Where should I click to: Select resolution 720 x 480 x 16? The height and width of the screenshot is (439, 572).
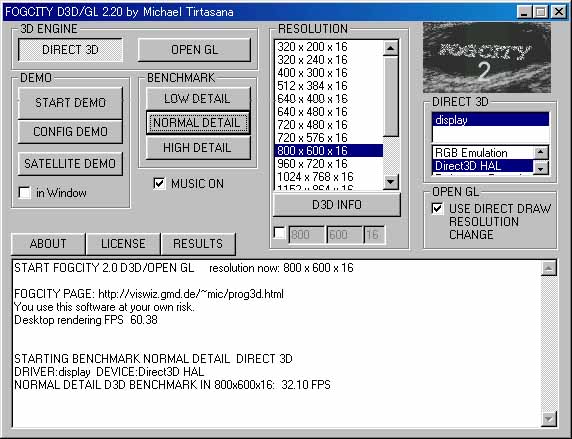(x=328, y=125)
